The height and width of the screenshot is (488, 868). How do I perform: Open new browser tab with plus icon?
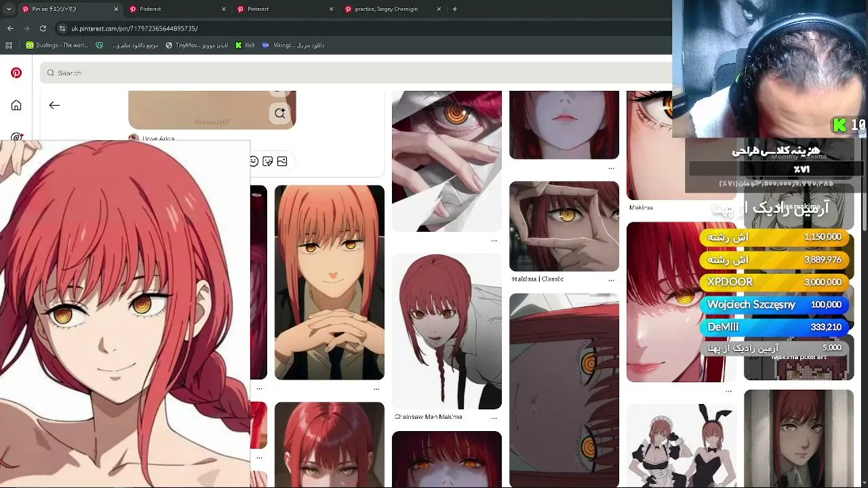(x=454, y=9)
